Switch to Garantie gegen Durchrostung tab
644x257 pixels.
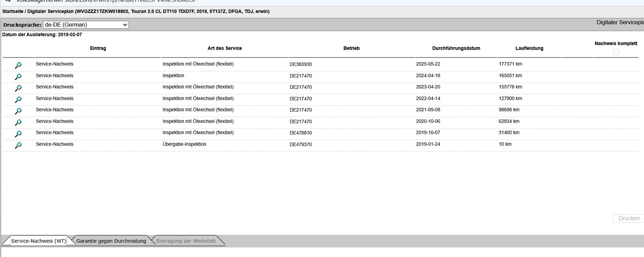click(111, 241)
